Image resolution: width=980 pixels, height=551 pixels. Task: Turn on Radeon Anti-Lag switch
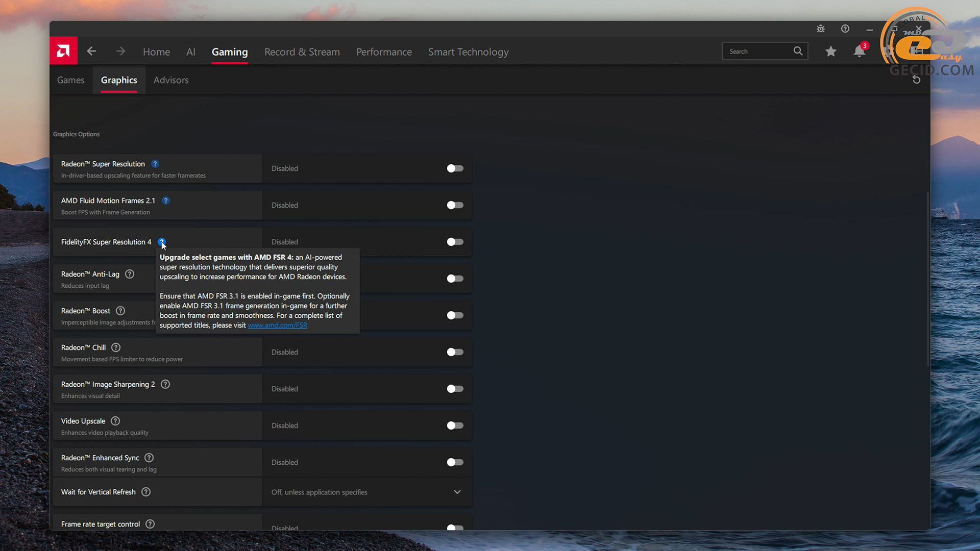(455, 279)
